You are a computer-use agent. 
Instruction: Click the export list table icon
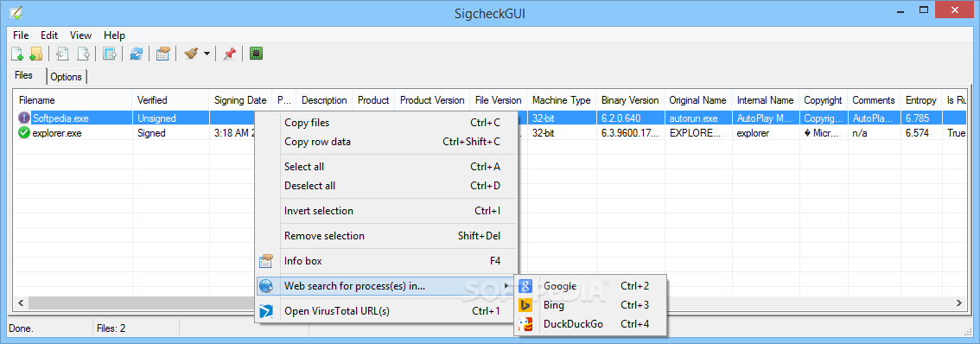pos(110,54)
